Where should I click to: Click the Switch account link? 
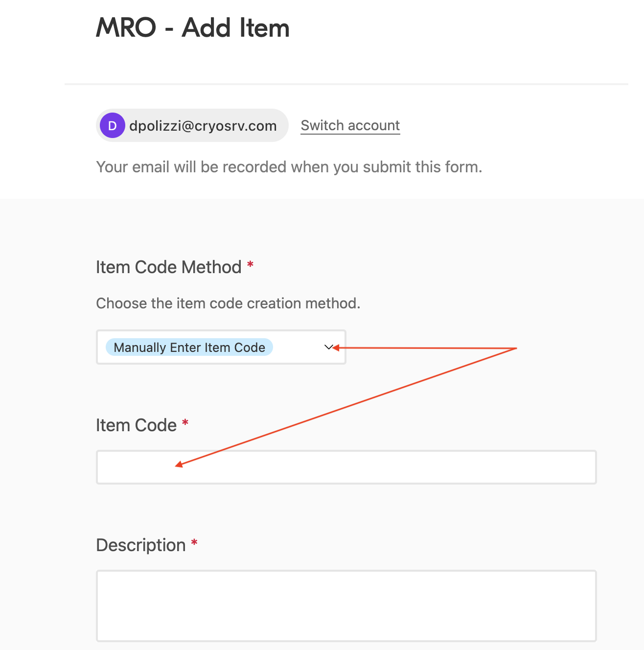(350, 125)
